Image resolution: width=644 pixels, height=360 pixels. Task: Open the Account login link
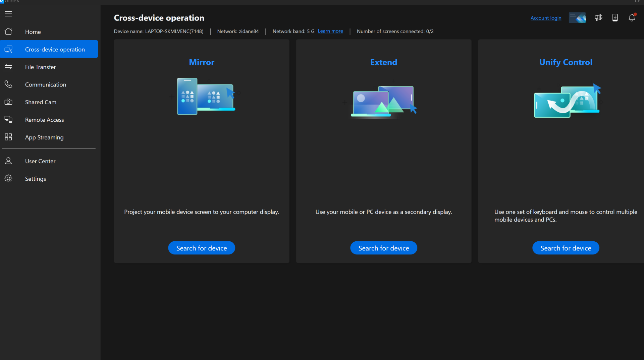point(546,18)
